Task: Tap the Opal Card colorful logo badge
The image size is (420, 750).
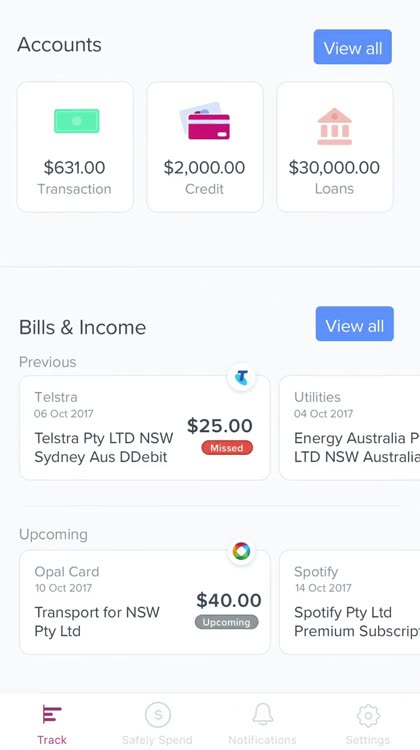Action: [241, 551]
